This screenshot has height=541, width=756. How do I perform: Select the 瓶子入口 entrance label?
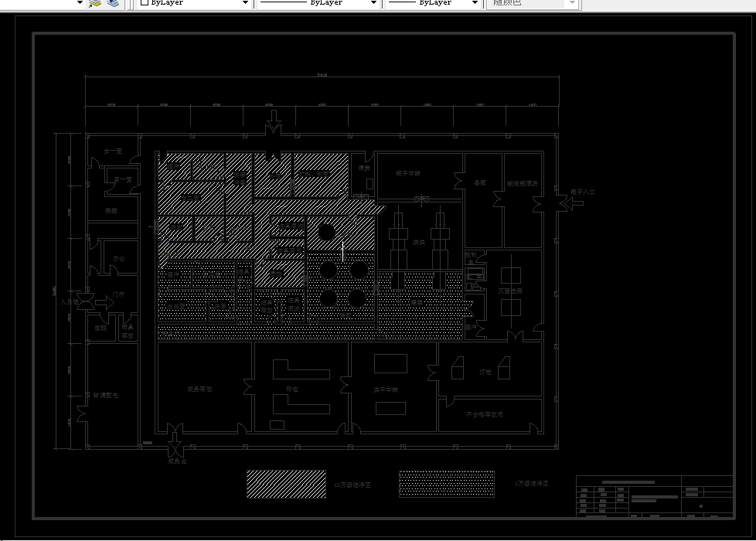pyautogui.click(x=582, y=192)
